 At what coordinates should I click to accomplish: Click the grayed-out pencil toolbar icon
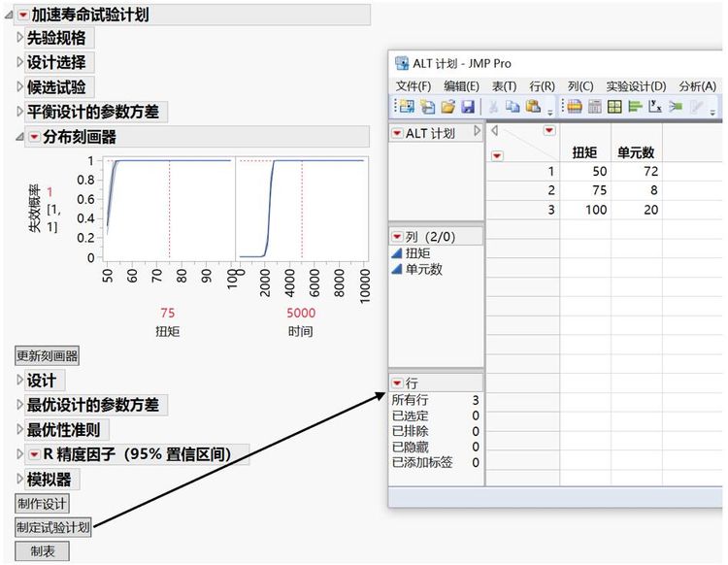pyautogui.click(x=696, y=107)
